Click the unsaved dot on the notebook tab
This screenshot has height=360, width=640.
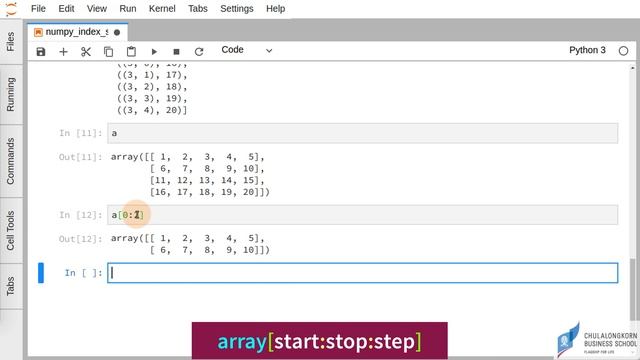[117, 32]
